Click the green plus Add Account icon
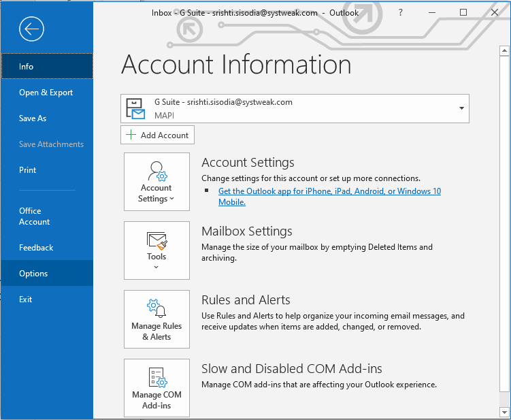This screenshot has width=511, height=420. (x=131, y=135)
